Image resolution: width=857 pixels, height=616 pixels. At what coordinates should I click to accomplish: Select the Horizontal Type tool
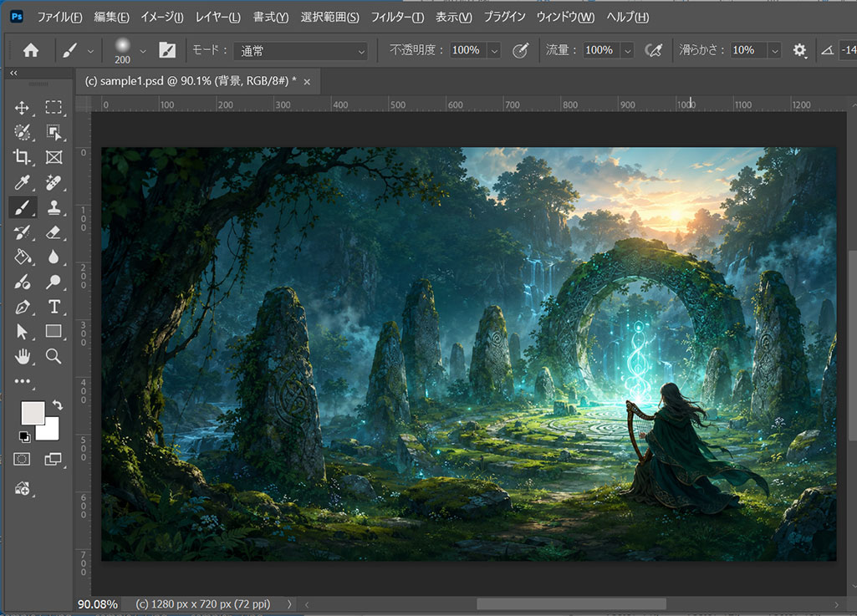coord(54,308)
